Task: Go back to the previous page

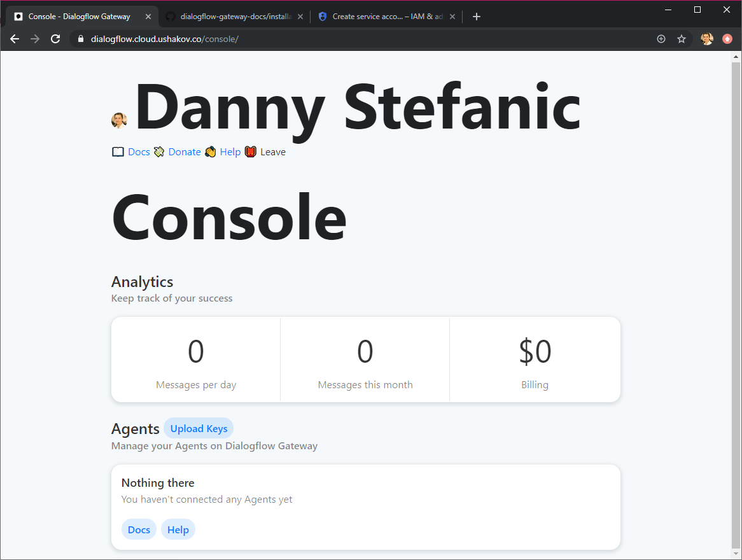Action: (15, 39)
